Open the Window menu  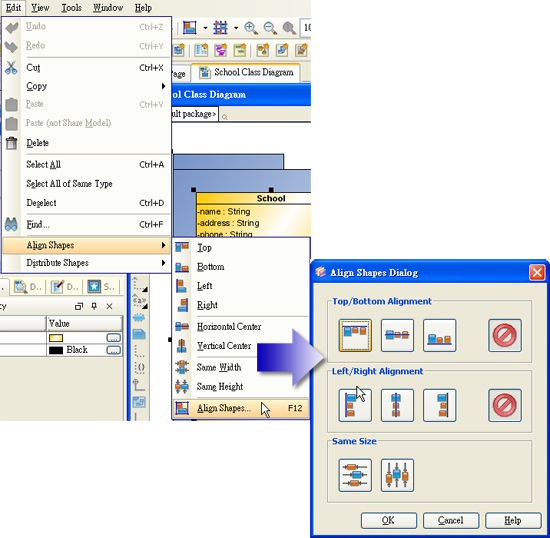[108, 7]
